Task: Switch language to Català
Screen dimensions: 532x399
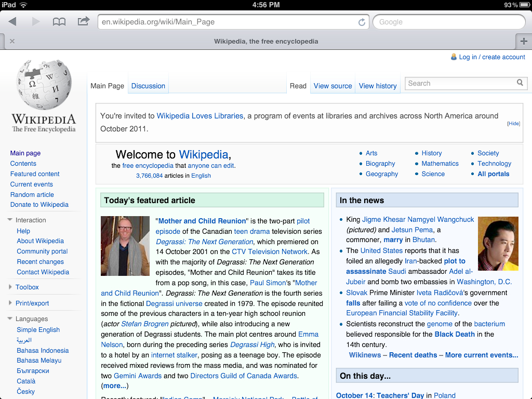Action: coord(26,381)
